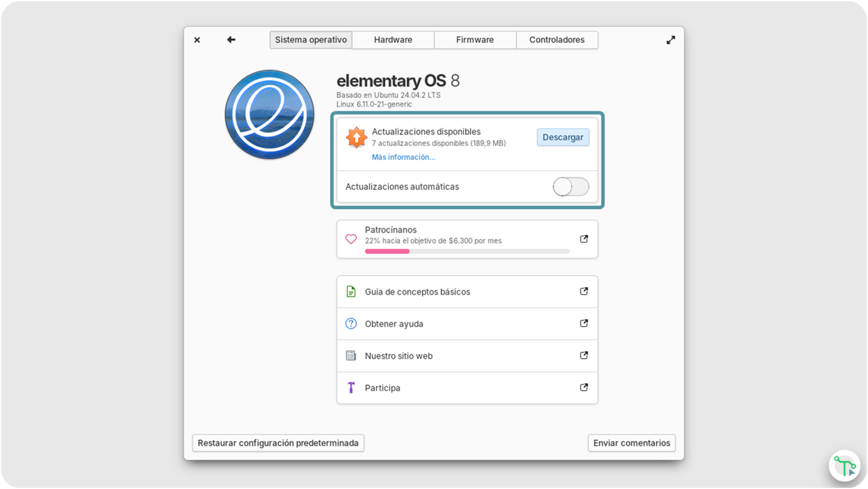The width and height of the screenshot is (868, 489).
Task: Click the question mark icon next to Obtener ayuda
Action: tap(351, 324)
